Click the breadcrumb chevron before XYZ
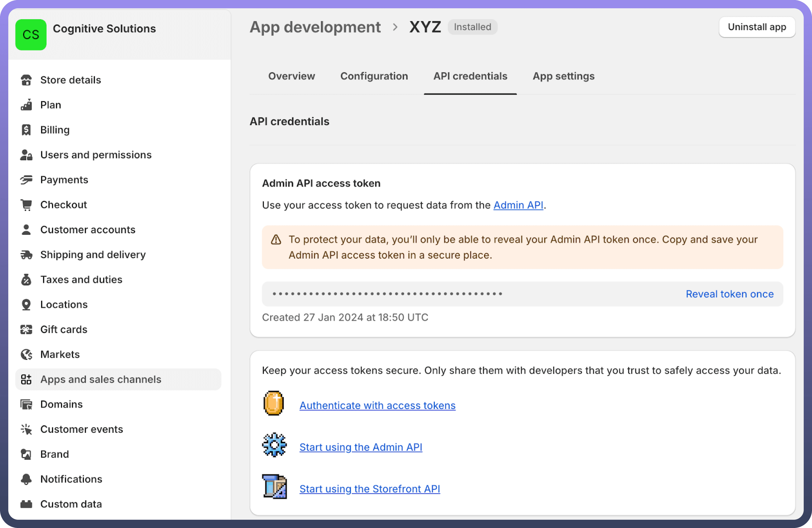The height and width of the screenshot is (528, 812). point(395,27)
